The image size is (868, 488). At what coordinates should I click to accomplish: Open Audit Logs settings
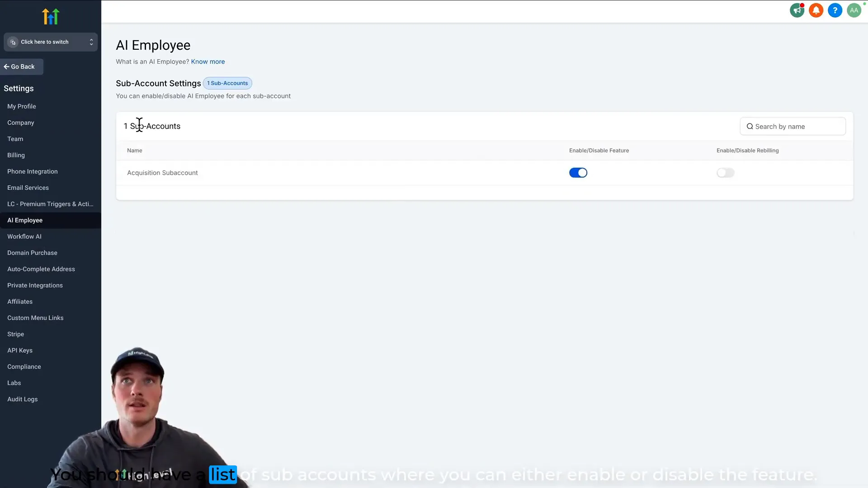pos(23,399)
